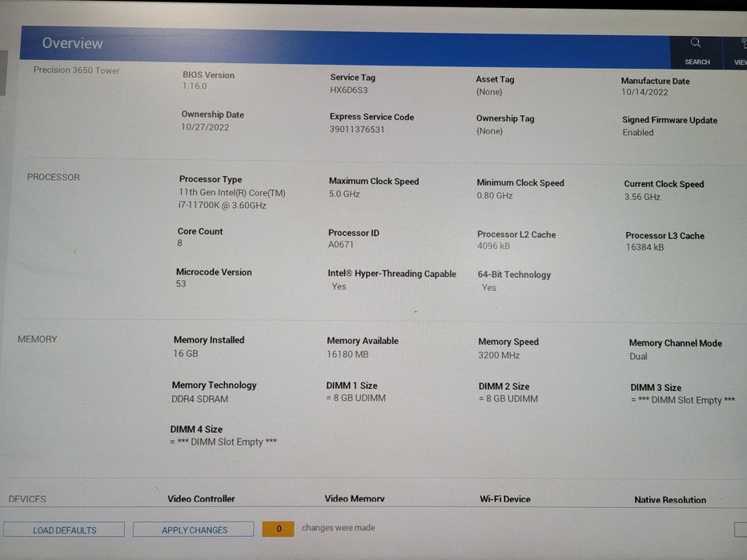Select the PROCESSOR section heading

(x=54, y=177)
